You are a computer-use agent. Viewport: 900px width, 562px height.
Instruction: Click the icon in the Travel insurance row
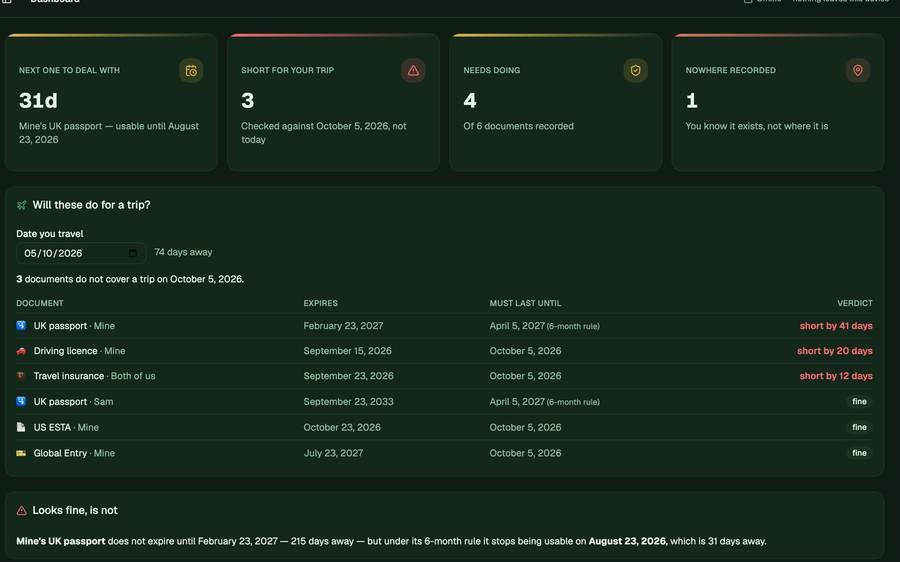(x=21, y=376)
